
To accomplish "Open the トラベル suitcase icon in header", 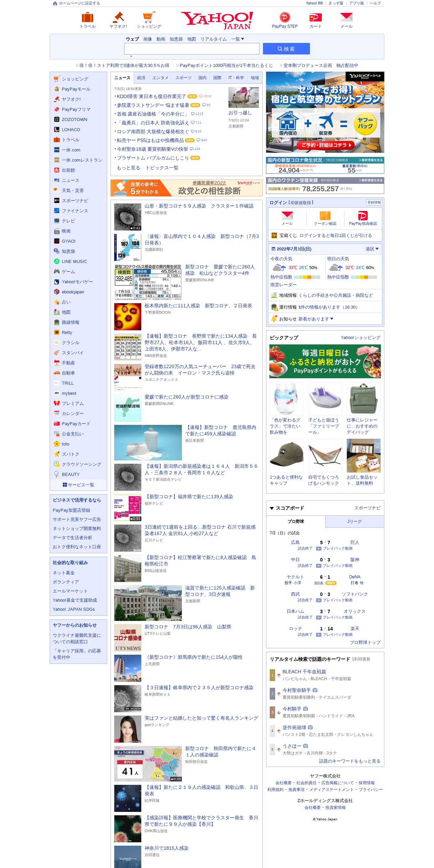I will click(88, 17).
